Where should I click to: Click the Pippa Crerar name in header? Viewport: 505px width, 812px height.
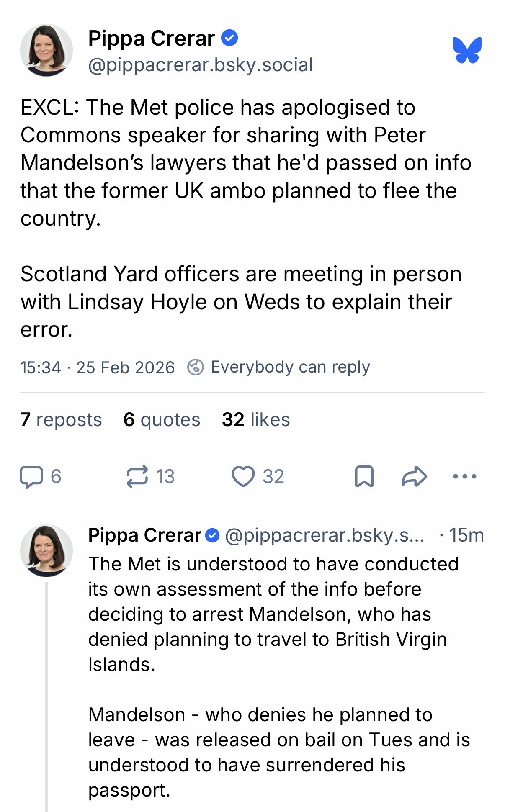[x=151, y=39]
